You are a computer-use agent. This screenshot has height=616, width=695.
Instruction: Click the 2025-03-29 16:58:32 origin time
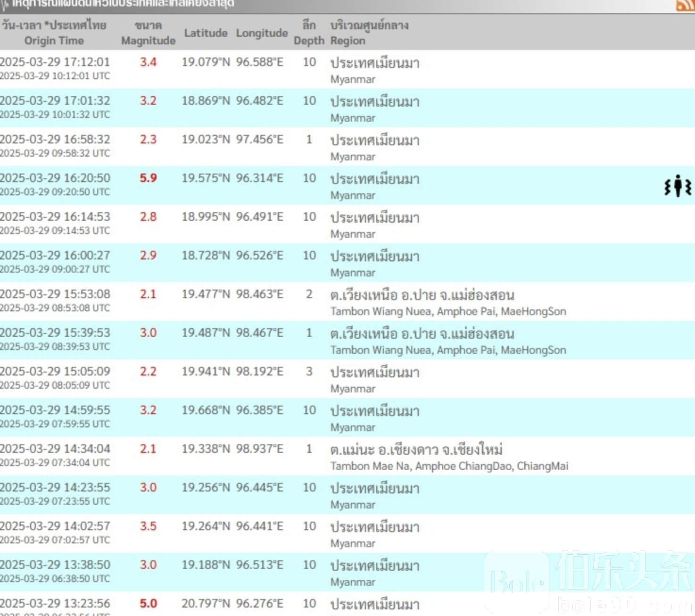[55, 140]
